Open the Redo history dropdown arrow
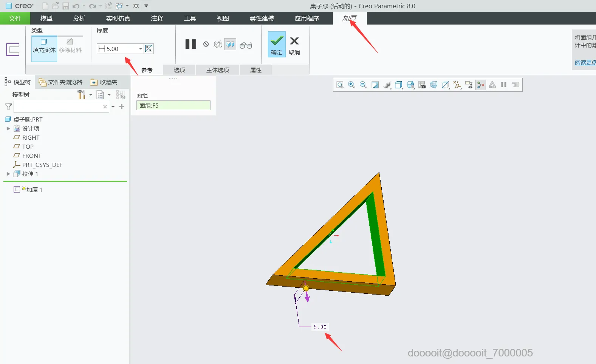Screen dimensions: 596x364 coord(100,6)
